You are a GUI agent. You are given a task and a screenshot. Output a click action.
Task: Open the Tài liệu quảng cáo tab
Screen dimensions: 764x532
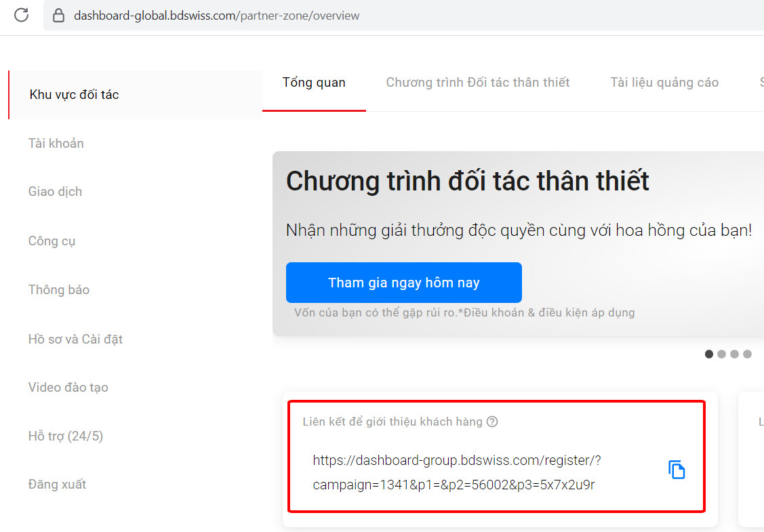(664, 83)
